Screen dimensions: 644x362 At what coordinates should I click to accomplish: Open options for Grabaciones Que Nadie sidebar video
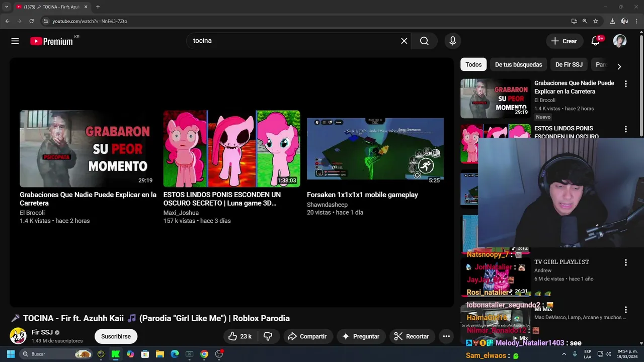click(x=626, y=84)
